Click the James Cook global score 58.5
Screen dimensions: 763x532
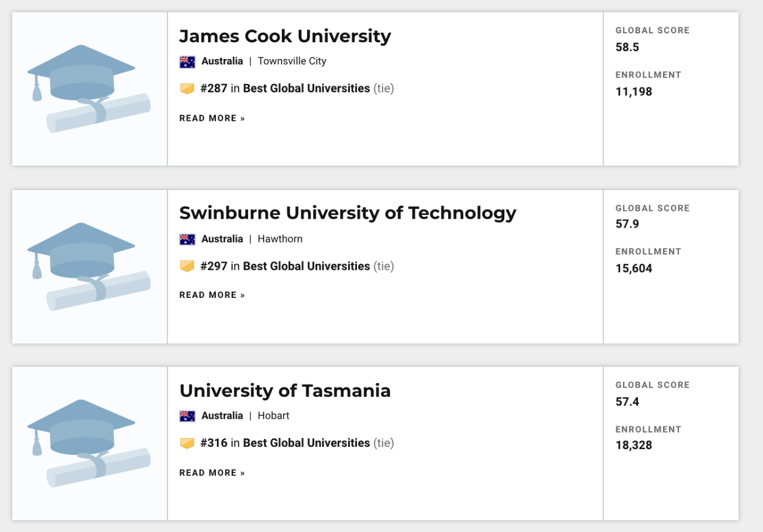627,47
